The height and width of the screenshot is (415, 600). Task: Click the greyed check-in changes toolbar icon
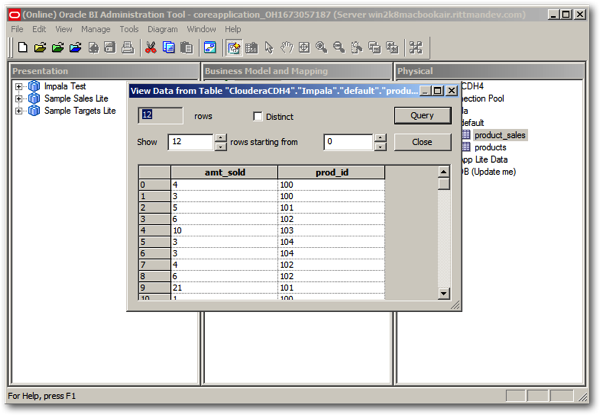(x=93, y=47)
